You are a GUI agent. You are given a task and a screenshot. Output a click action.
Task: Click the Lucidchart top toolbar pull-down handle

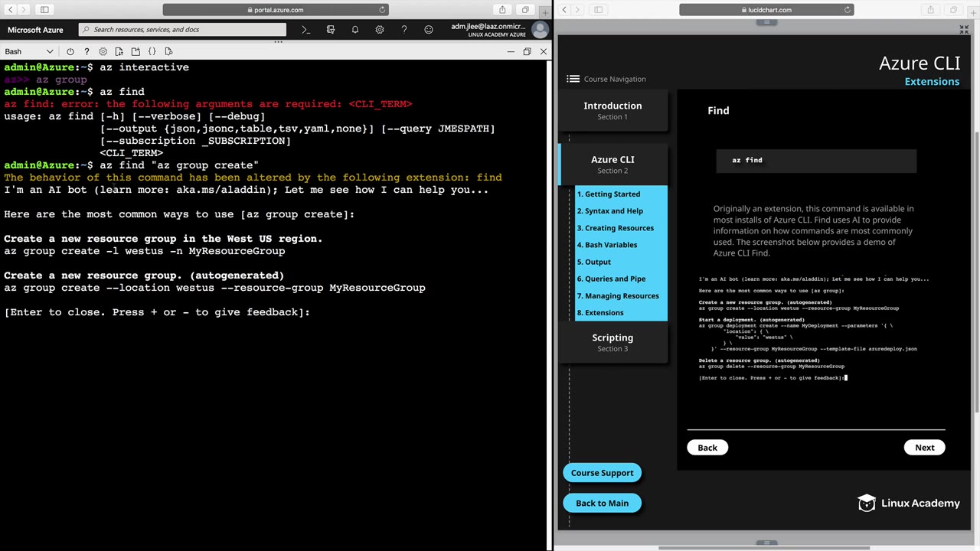(x=766, y=22)
